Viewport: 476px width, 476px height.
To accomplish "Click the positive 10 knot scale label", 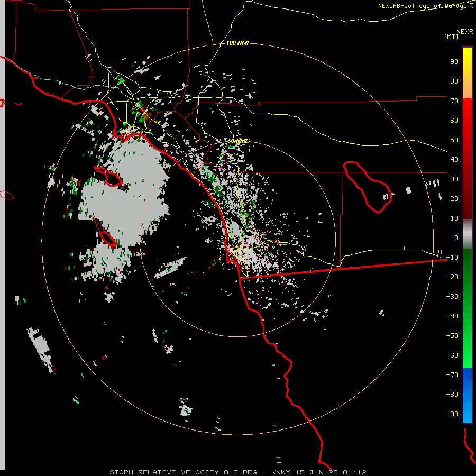I will tap(454, 218).
